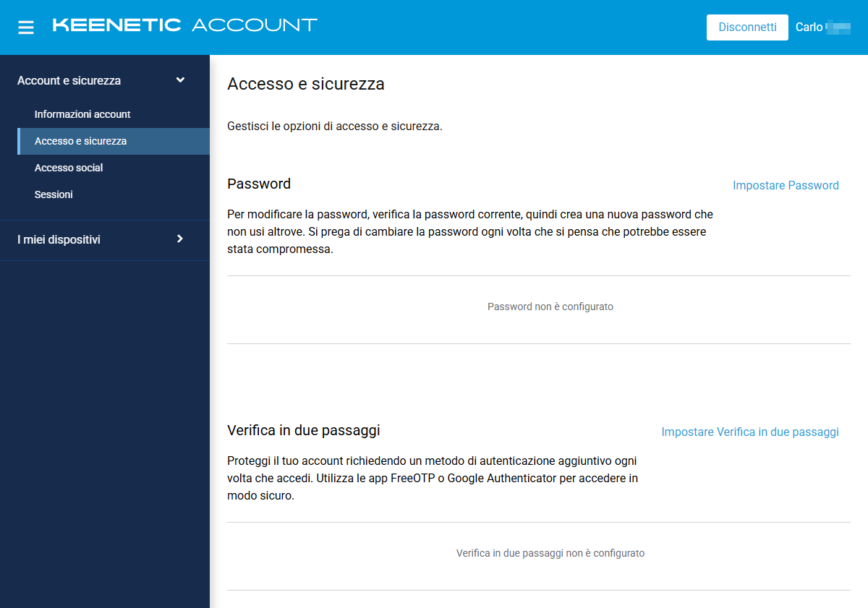Click the Impostare Password link
The width and height of the screenshot is (868, 608).
[x=786, y=185]
